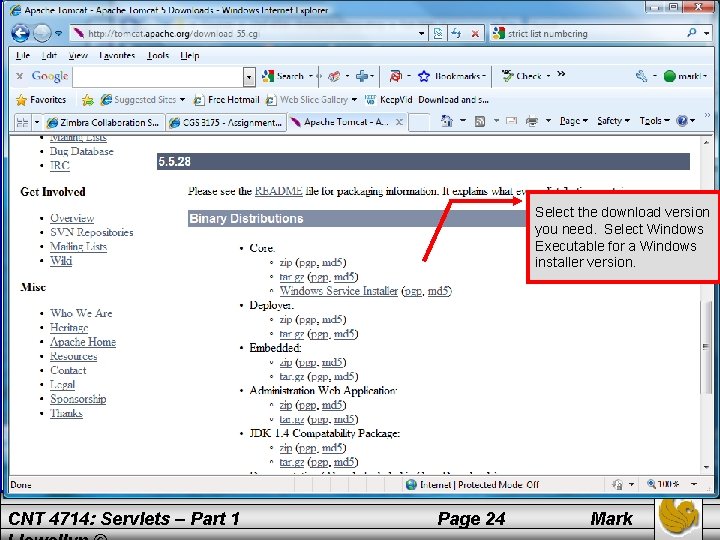The width and height of the screenshot is (720, 540).
Task: Click Apache Home sidebar link
Action: tap(83, 342)
